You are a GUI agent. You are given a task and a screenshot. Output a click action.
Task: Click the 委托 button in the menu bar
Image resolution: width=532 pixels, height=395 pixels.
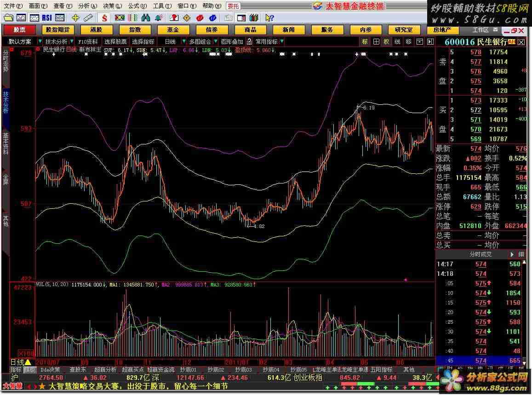tap(233, 6)
